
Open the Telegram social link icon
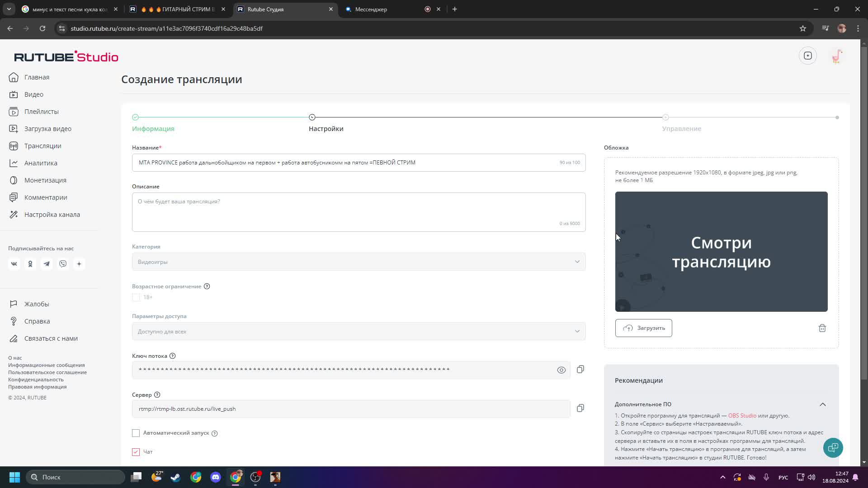[47, 264]
